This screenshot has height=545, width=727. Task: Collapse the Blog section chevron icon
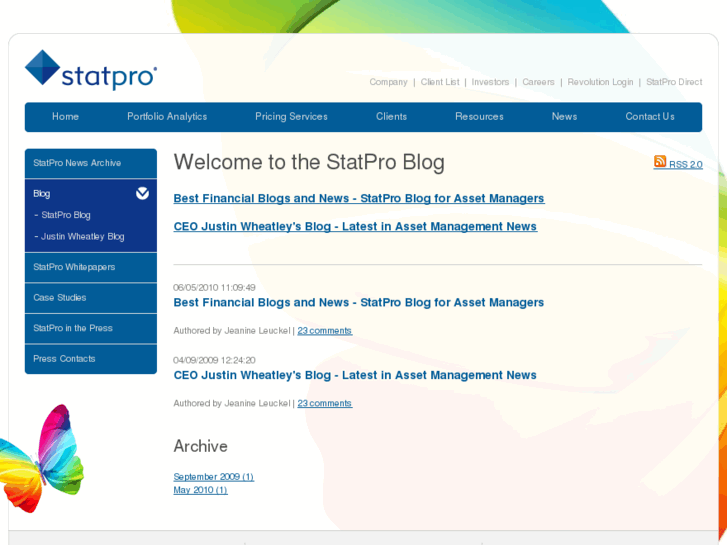pyautogui.click(x=142, y=193)
